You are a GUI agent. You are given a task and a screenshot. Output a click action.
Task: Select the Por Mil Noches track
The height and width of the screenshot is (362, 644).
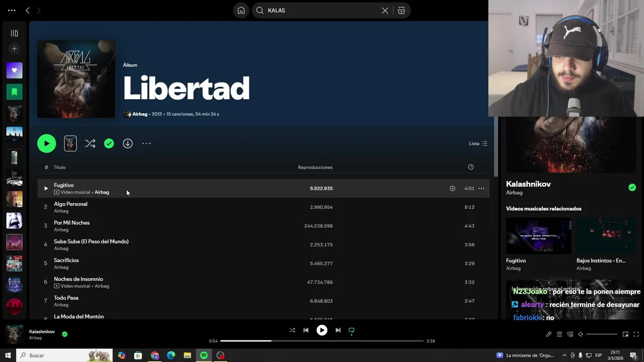coord(263,226)
